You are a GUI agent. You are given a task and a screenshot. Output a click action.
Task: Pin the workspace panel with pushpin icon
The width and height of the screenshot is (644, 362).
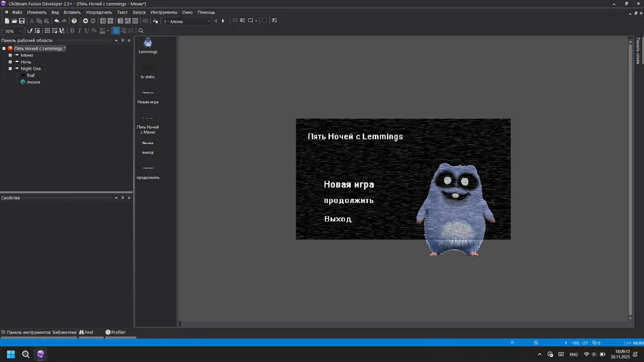click(122, 40)
